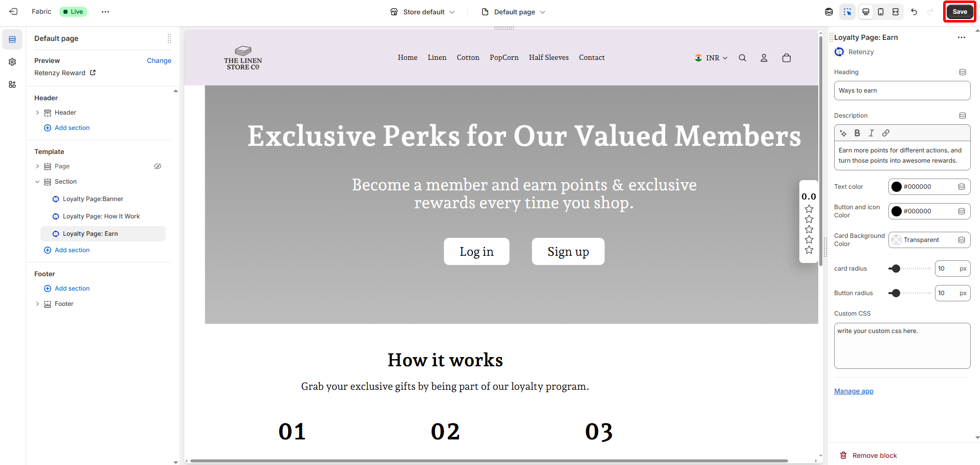Open the theme settings gear icon

click(x=12, y=62)
